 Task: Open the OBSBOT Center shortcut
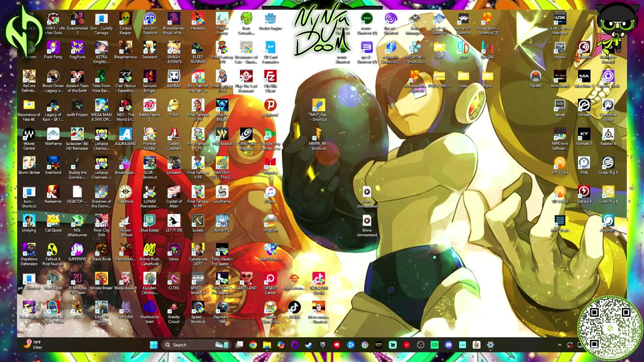coord(270,284)
